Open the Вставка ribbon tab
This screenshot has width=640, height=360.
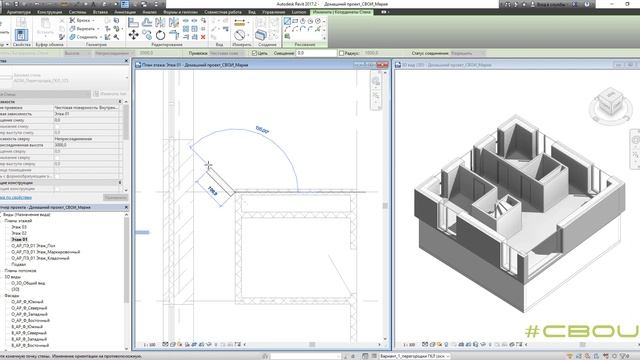[100, 12]
